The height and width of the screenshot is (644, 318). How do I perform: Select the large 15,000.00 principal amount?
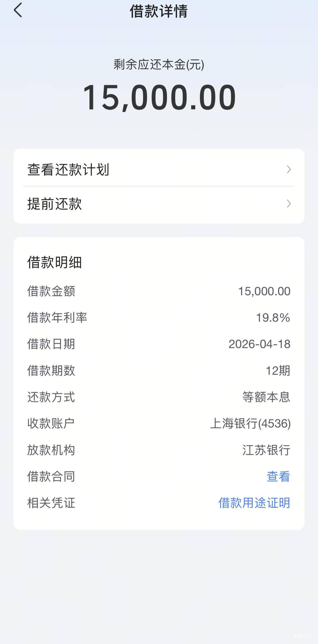159,98
